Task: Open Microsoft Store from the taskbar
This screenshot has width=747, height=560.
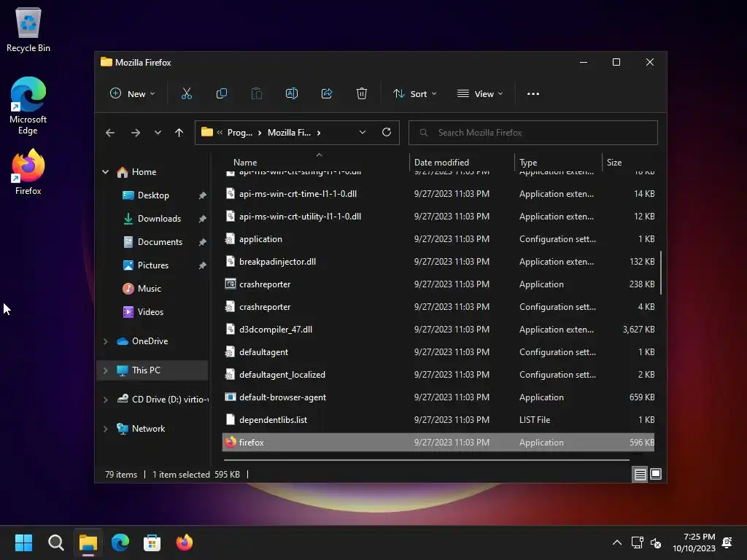Action: pos(152,542)
